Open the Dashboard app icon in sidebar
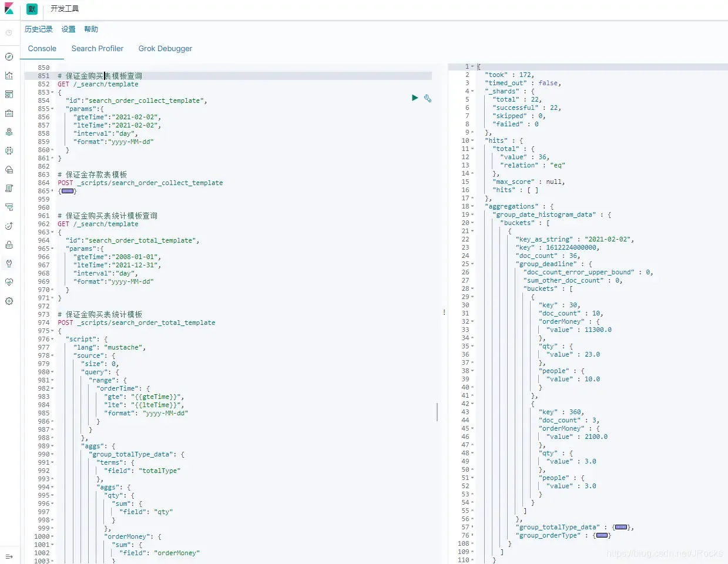Viewport: 728px width, 564px height. [9, 94]
